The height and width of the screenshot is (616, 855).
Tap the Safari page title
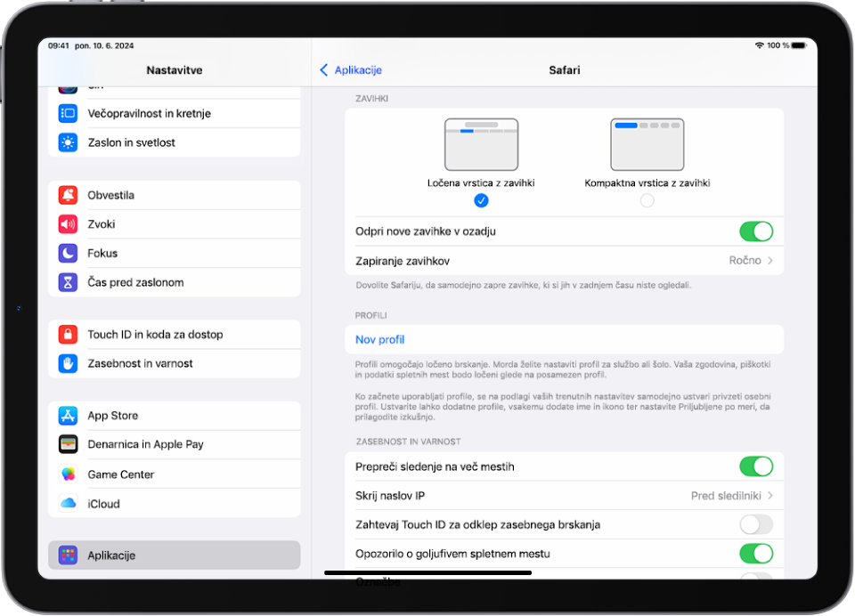(x=565, y=69)
